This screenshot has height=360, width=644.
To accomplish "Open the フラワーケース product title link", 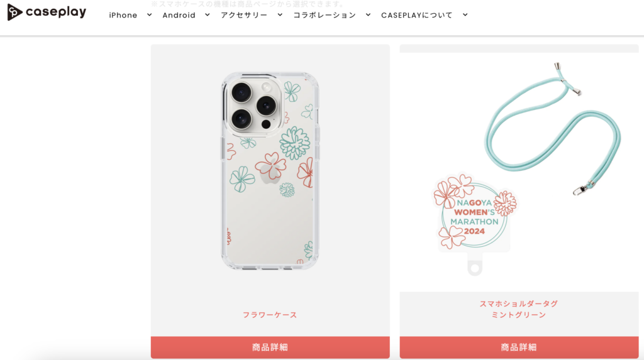I will [x=270, y=315].
